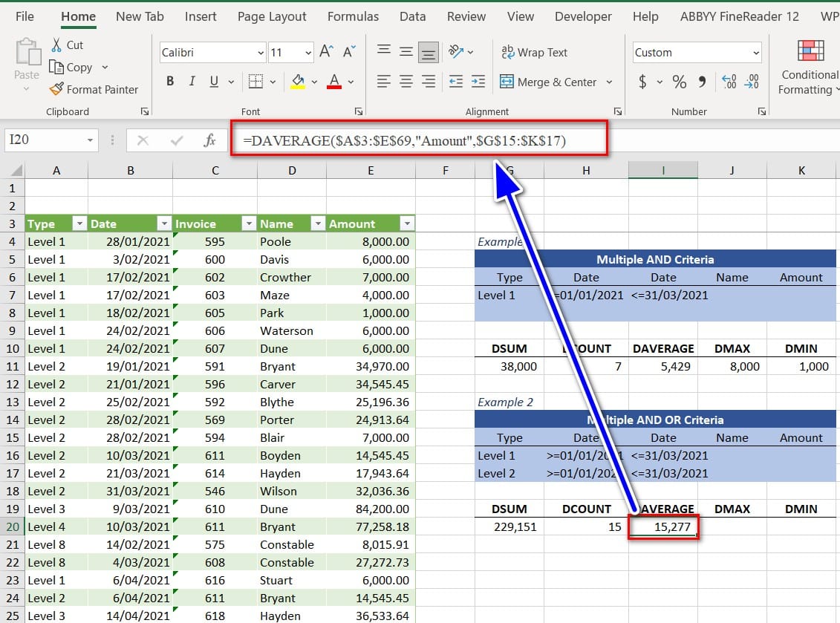Click the Insert Function fx icon
840x623 pixels.
(210, 140)
